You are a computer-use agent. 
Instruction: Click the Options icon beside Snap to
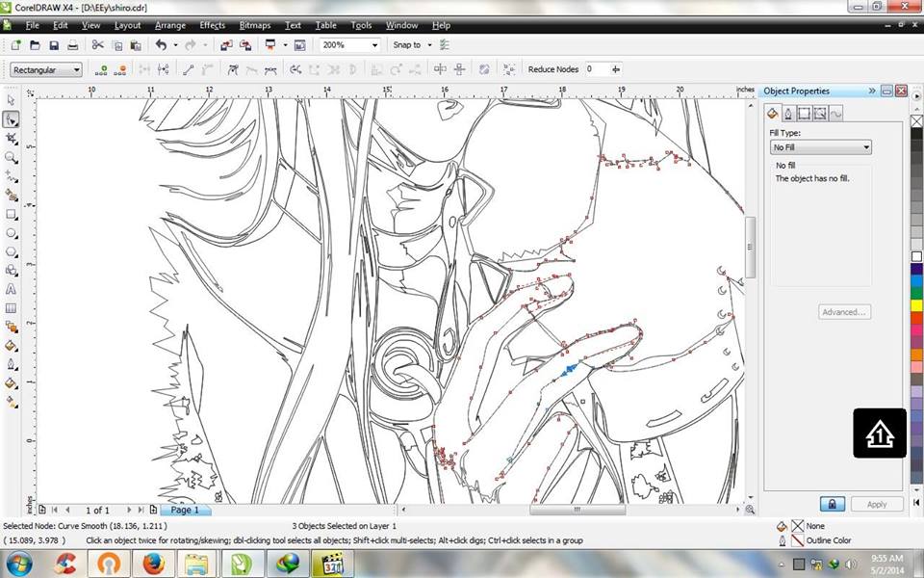(x=445, y=45)
